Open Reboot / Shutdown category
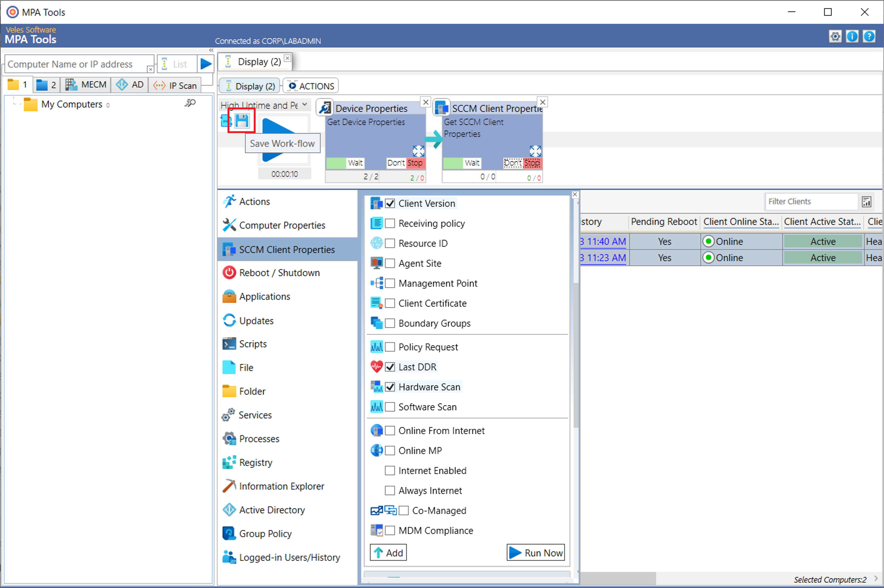This screenshot has width=884, height=588. (x=287, y=273)
